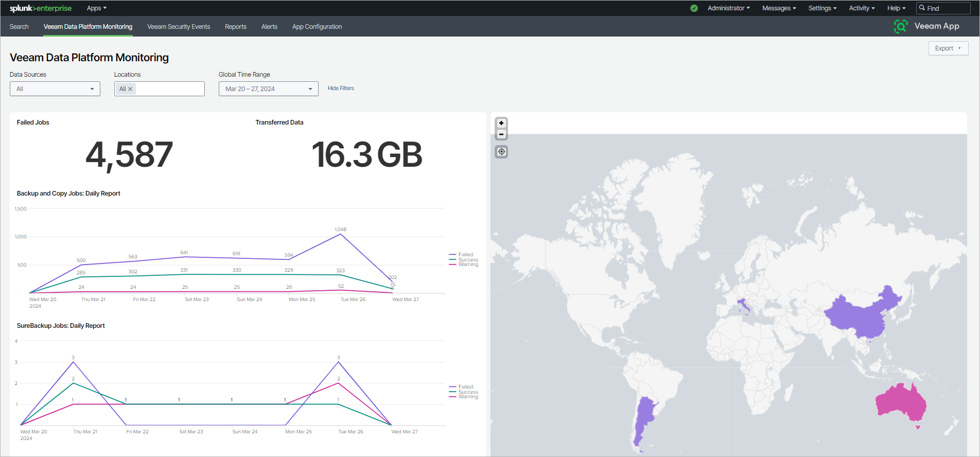Switch to Veeam Security Events tab

pos(179,27)
